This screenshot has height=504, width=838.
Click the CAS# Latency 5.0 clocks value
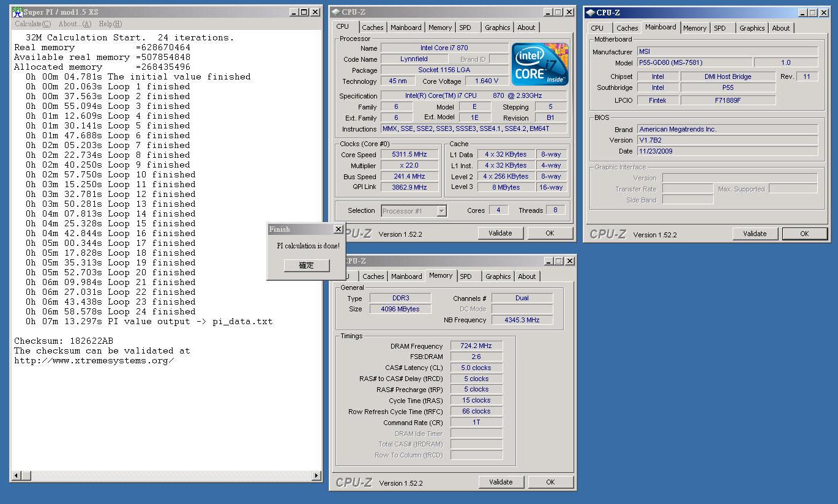[476, 368]
